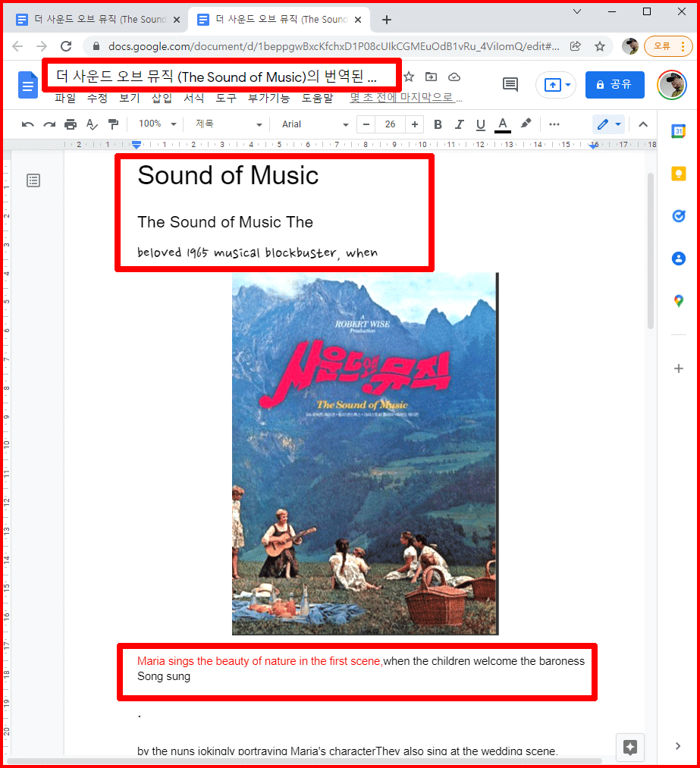700x768 pixels.
Task: Show the document outline panel icon
Action: [x=33, y=180]
